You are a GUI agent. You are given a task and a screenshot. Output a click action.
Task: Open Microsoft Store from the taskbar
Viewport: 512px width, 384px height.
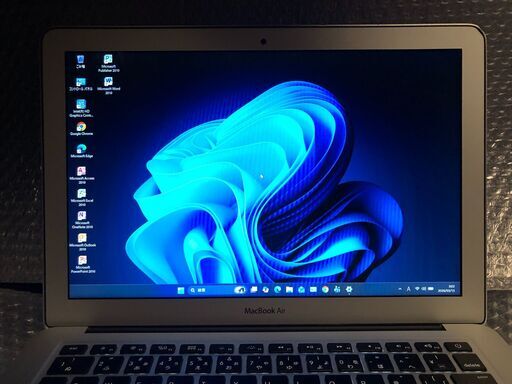(x=301, y=290)
